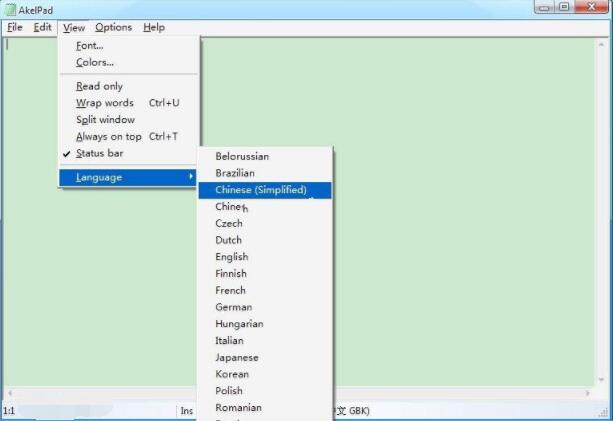
Task: Select English language
Action: pos(265,257)
